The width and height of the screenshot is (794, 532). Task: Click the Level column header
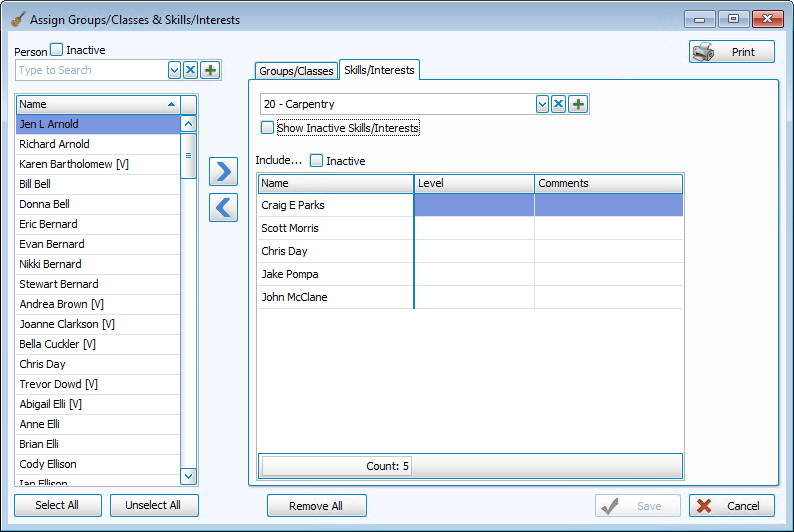[474, 183]
